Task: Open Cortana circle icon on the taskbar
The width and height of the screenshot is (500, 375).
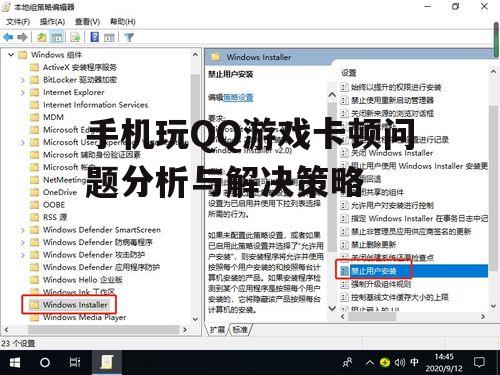Action: [x=45, y=362]
